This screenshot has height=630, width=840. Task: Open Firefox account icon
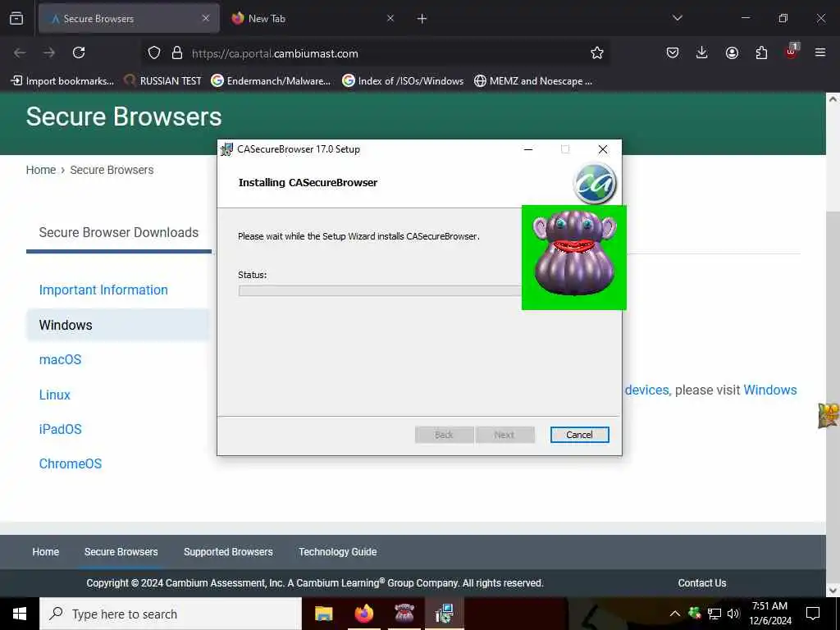[x=732, y=52]
